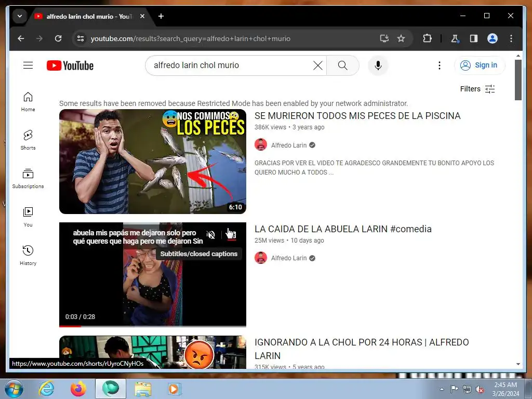Open the angry emoji video thumbnail

tap(153, 352)
